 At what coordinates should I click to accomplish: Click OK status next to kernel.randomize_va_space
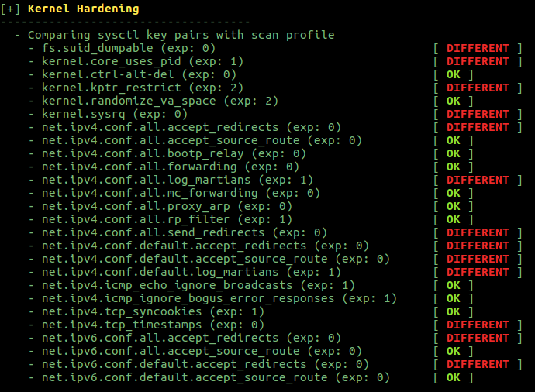point(453,101)
